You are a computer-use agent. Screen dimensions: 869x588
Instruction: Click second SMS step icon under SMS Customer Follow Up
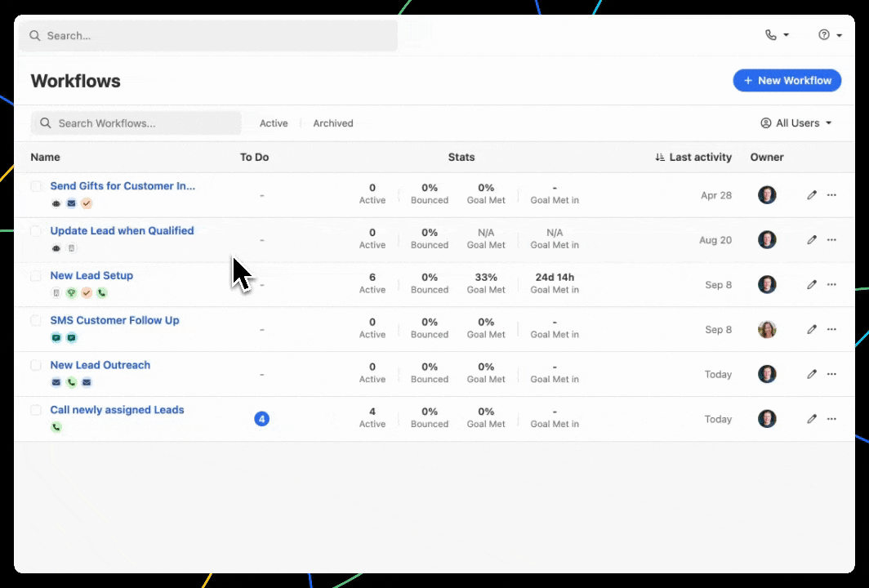72,337
